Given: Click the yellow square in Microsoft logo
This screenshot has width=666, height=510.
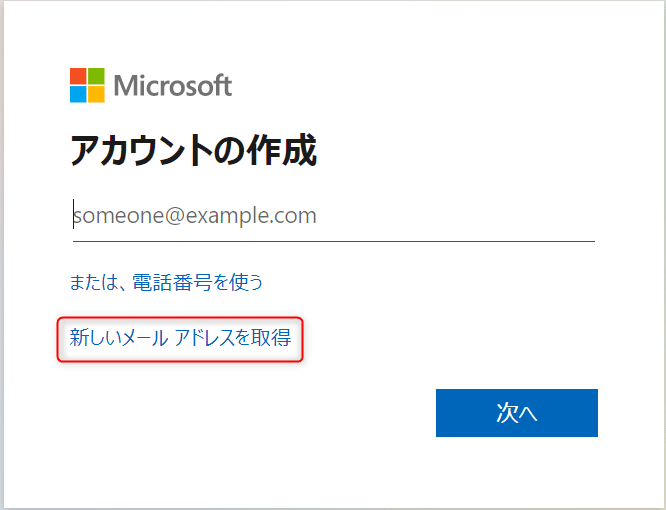Looking at the screenshot, I should click(x=96, y=95).
